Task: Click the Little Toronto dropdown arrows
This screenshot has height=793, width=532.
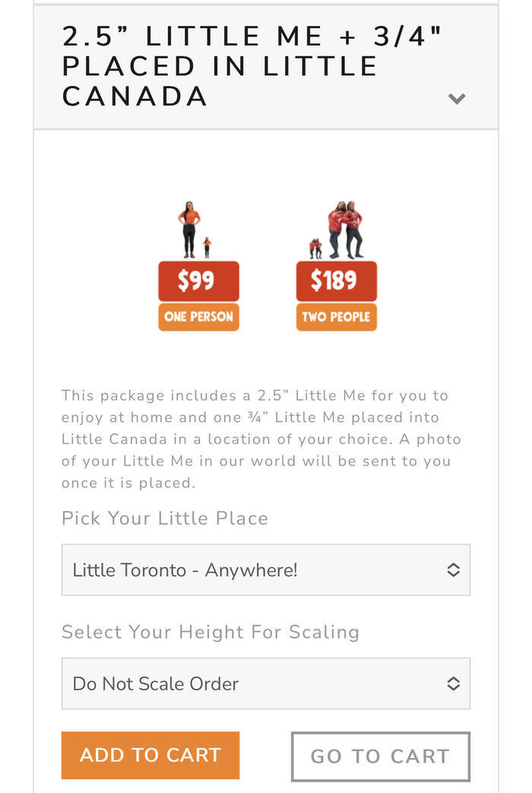Action: [453, 570]
